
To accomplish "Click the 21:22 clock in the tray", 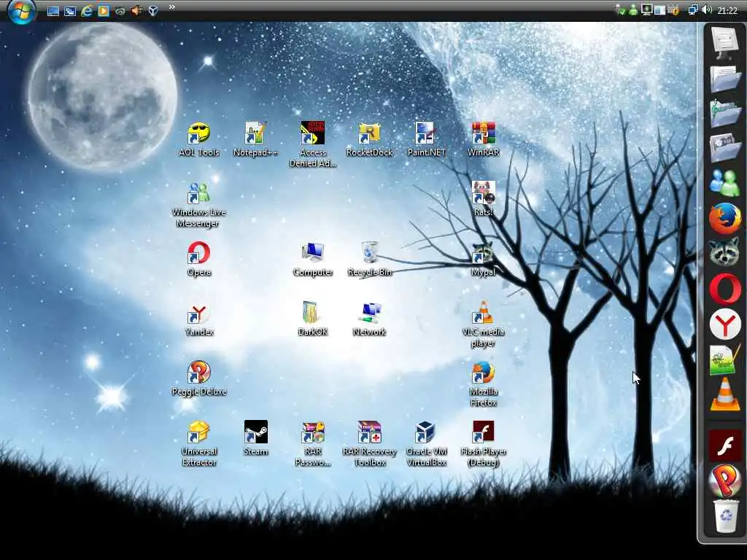I will (x=727, y=10).
